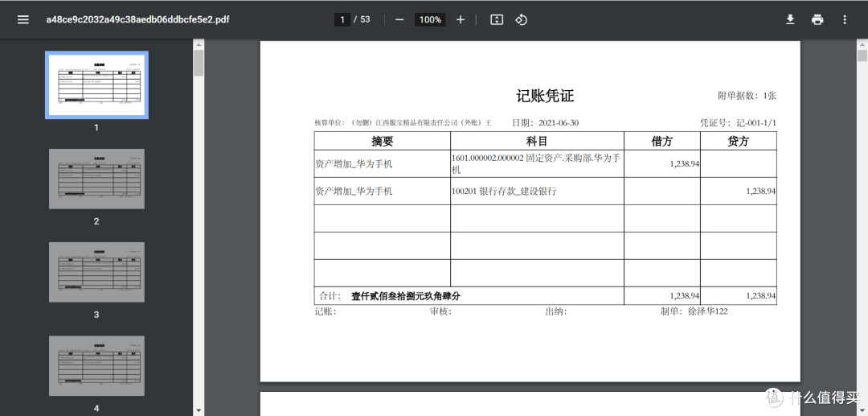Click the title 记账凭证
Screen dimensions: 868x416
tap(545, 96)
